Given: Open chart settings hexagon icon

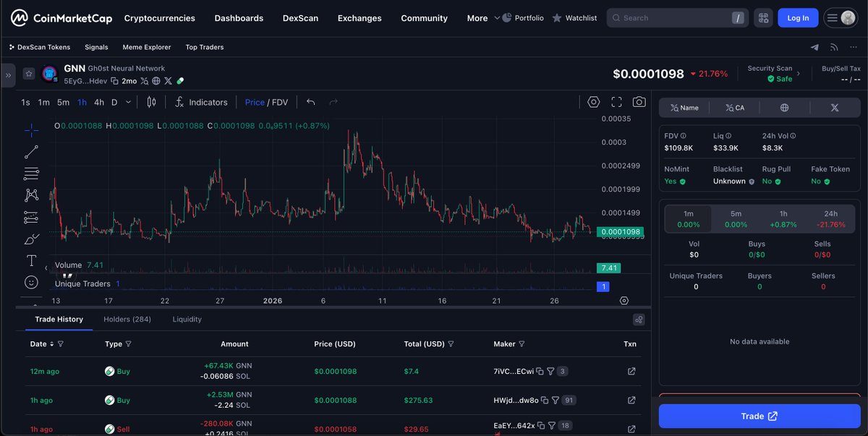Looking at the screenshot, I should tap(594, 102).
